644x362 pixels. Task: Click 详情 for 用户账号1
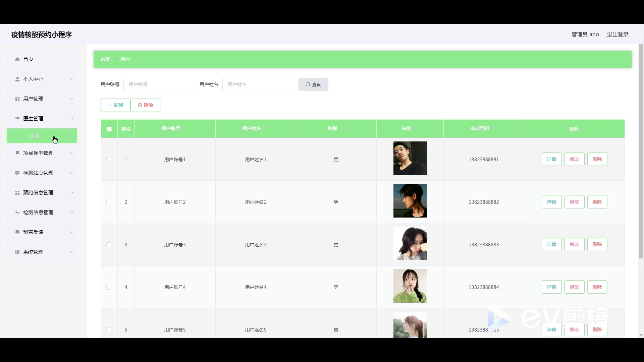tap(552, 159)
